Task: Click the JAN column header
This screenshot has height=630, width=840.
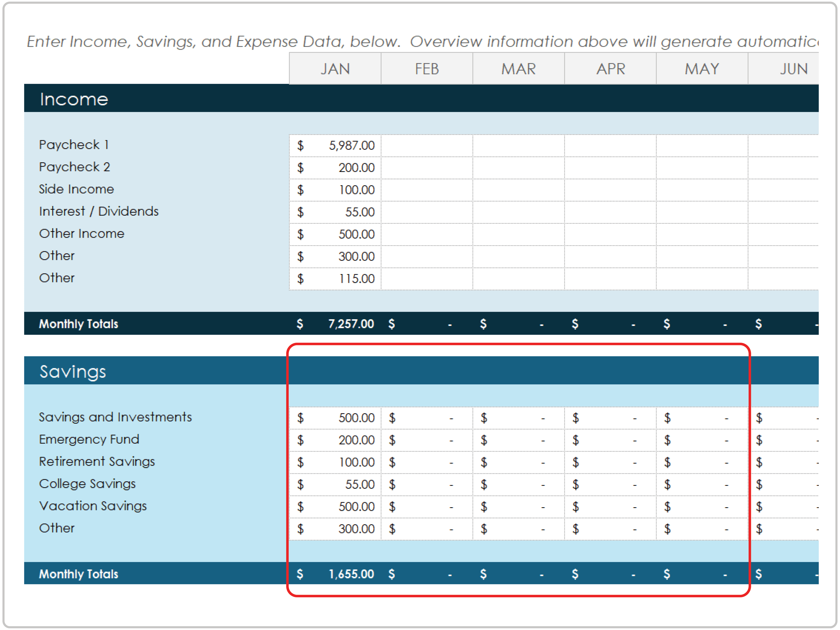Action: coord(335,69)
